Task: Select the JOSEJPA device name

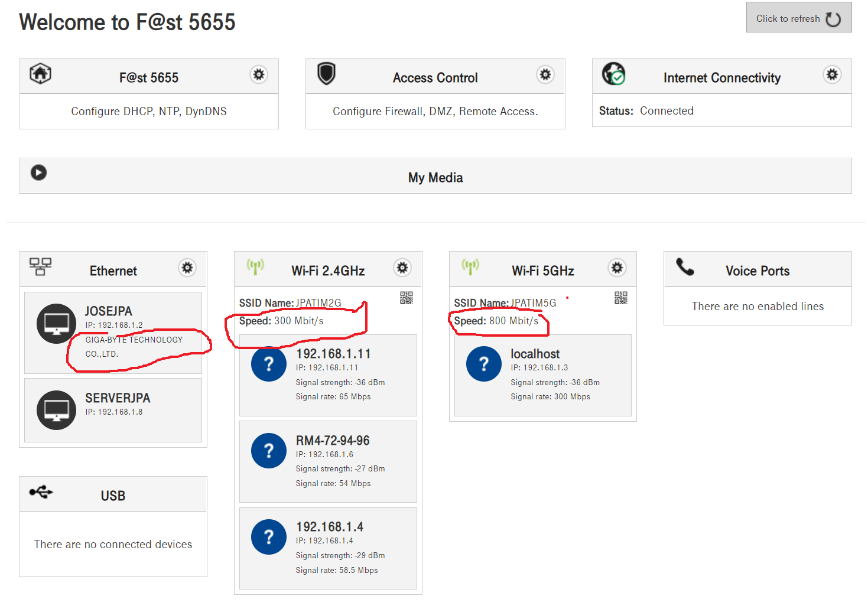Action: click(109, 311)
